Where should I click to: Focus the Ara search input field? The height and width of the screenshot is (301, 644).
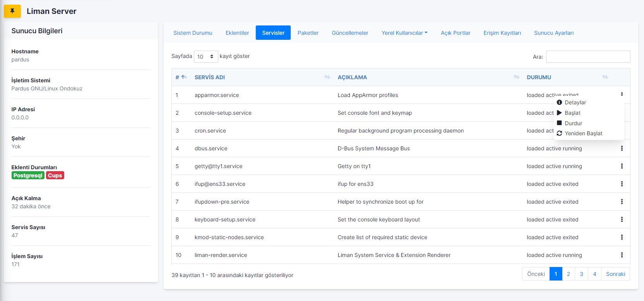(587, 57)
